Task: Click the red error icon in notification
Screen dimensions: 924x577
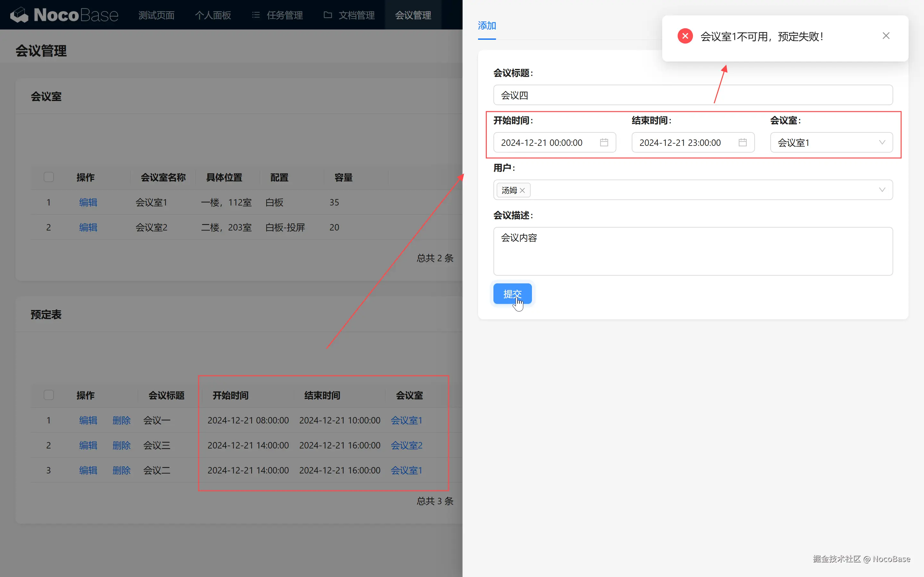Action: click(685, 36)
